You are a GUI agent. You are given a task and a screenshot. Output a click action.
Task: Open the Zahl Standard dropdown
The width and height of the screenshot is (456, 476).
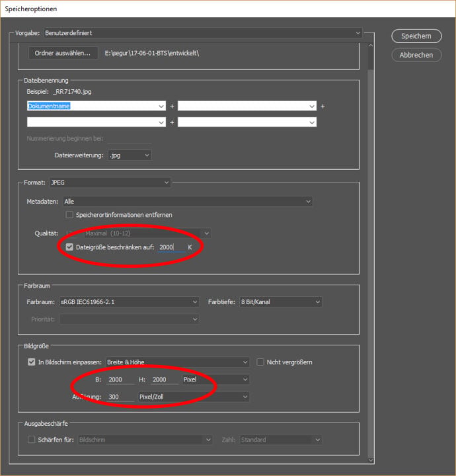click(x=281, y=440)
